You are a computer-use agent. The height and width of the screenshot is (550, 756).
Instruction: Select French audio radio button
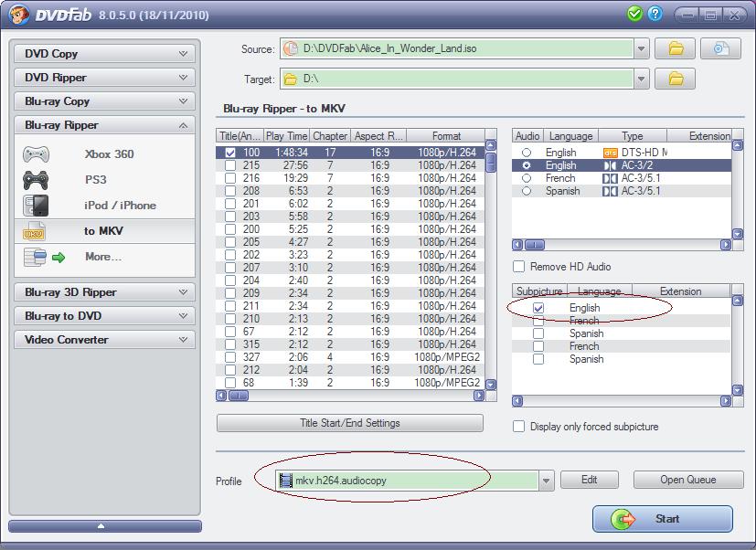(527, 178)
